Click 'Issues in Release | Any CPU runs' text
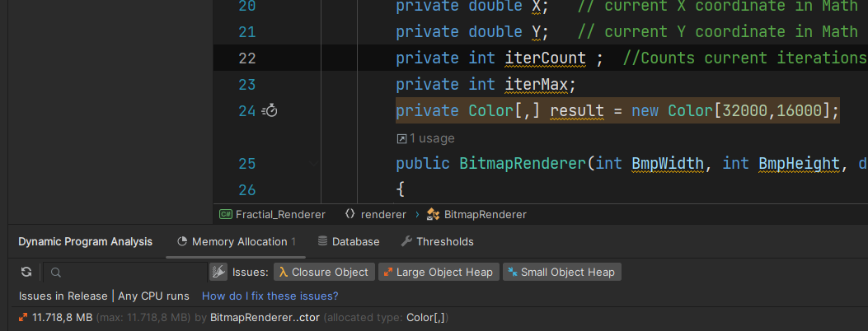 pos(104,296)
